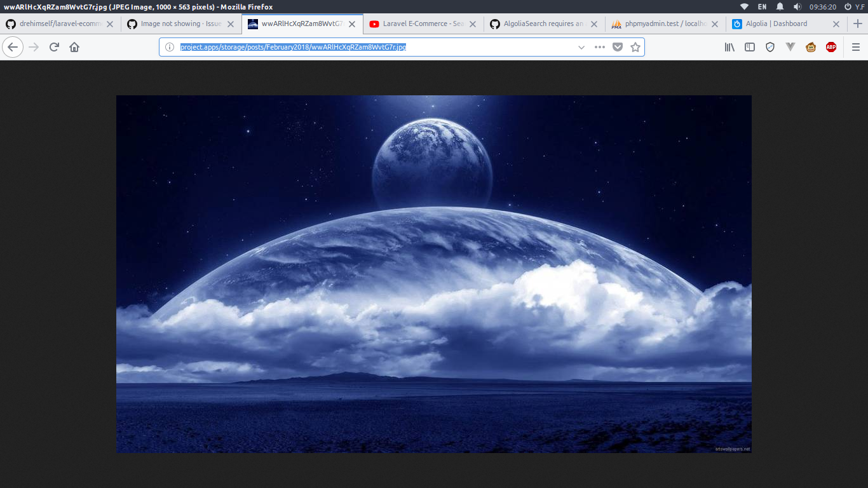Open the Tampermonkey extension menu
This screenshot has width=868, height=488.
point(811,46)
